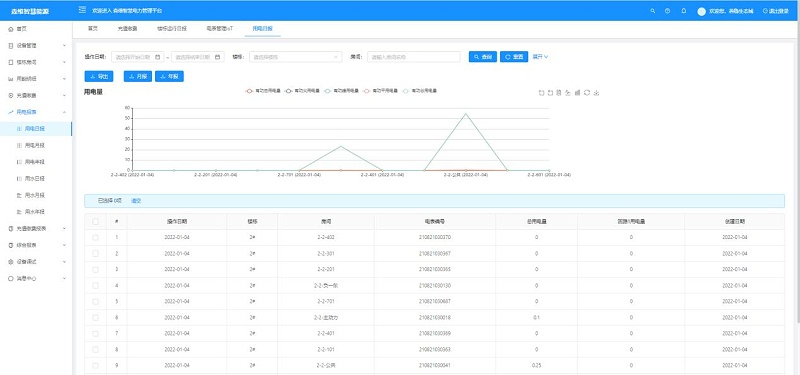The image size is (800, 375).
Task: Switch to the 首页 tab
Action: click(x=93, y=29)
